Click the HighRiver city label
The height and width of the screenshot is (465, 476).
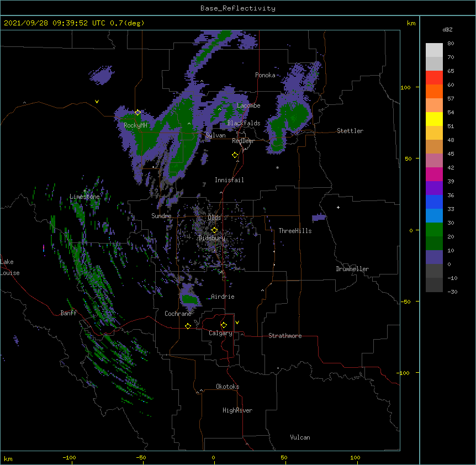(237, 410)
